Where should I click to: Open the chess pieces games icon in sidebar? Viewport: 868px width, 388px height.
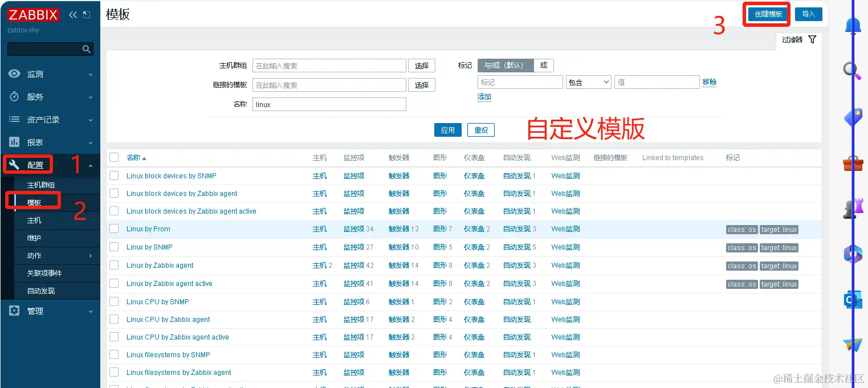click(853, 209)
